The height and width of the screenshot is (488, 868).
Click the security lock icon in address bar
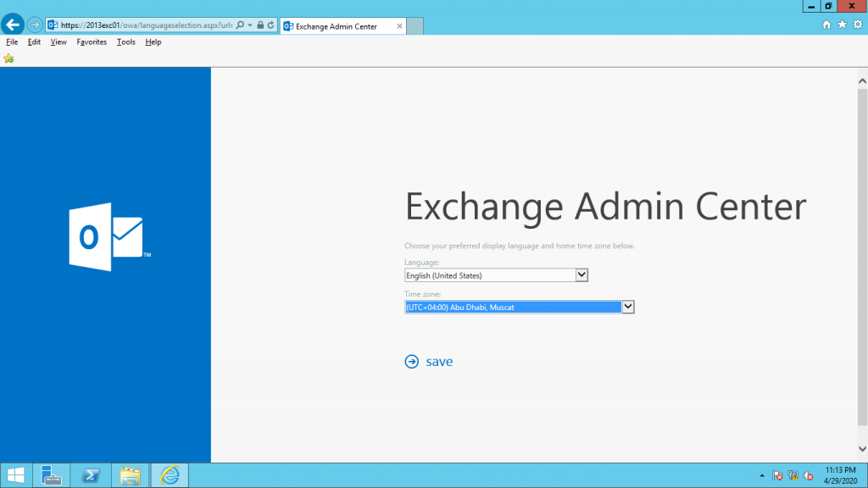pyautogui.click(x=260, y=25)
